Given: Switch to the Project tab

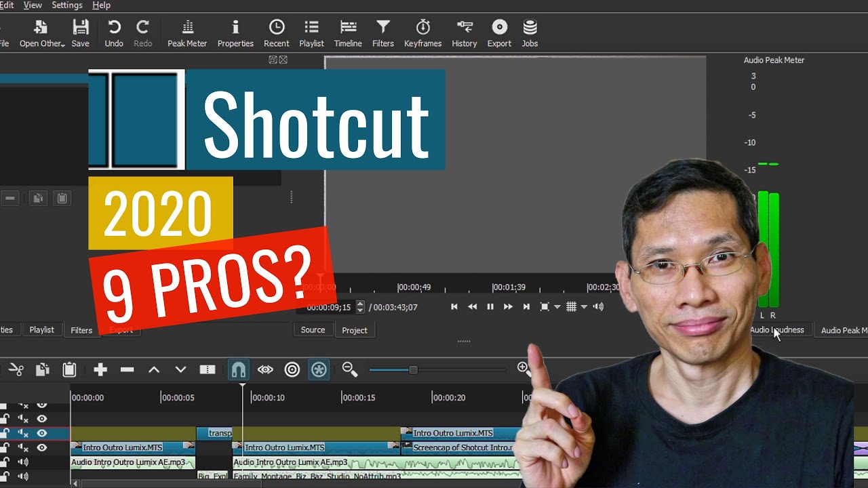Looking at the screenshot, I should [355, 330].
